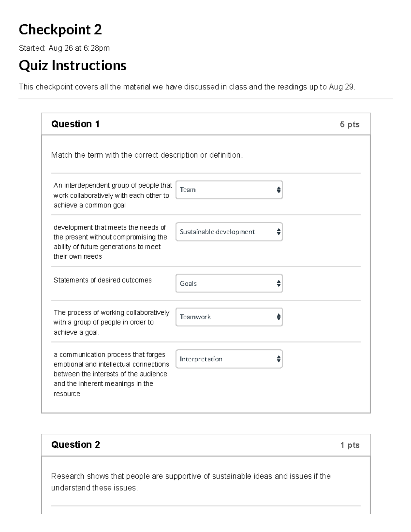Viewport: 411px width, 532px height.
Task: Click the down arrow on Interpretation dropdown
Action: point(278,361)
